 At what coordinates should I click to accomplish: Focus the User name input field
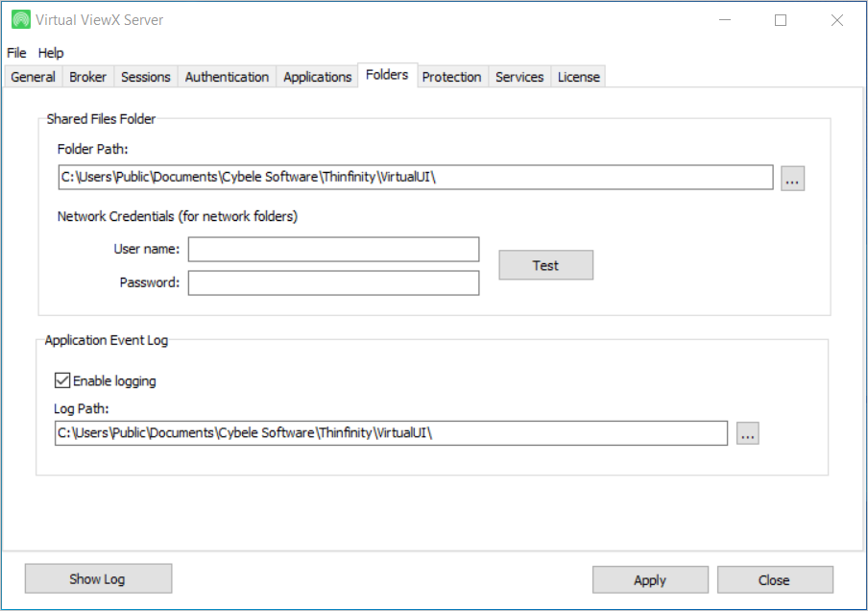[x=333, y=250]
